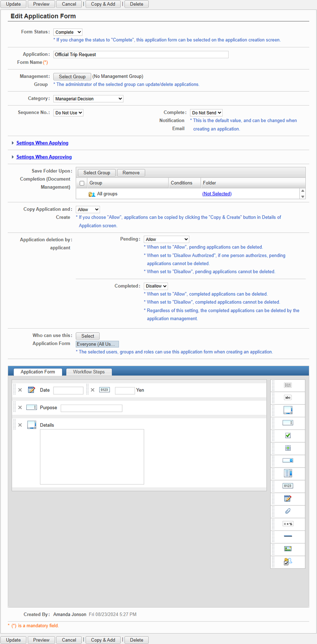The image size is (317, 644).
Task: Open the Form Status dropdown
Action: click(x=68, y=32)
